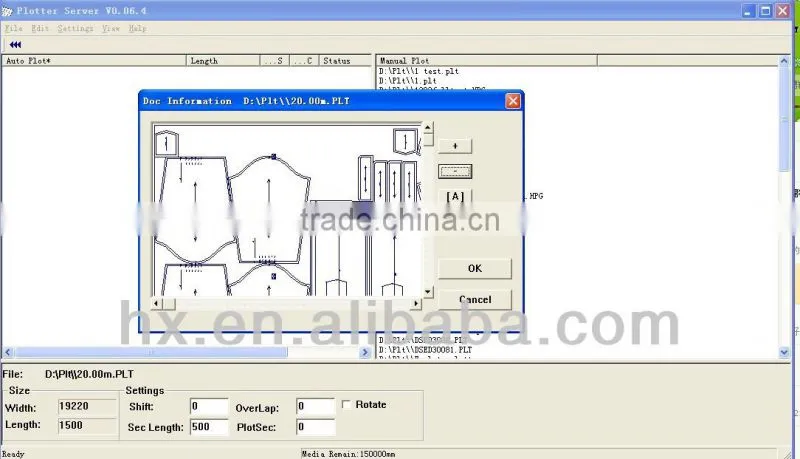Click the Media Remain status bar text

coord(348,454)
